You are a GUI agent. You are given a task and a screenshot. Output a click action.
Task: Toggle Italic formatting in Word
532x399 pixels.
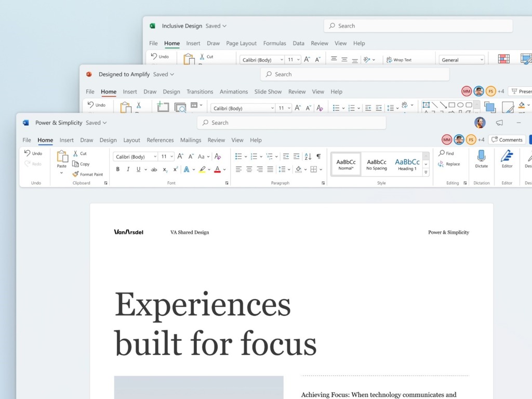128,169
